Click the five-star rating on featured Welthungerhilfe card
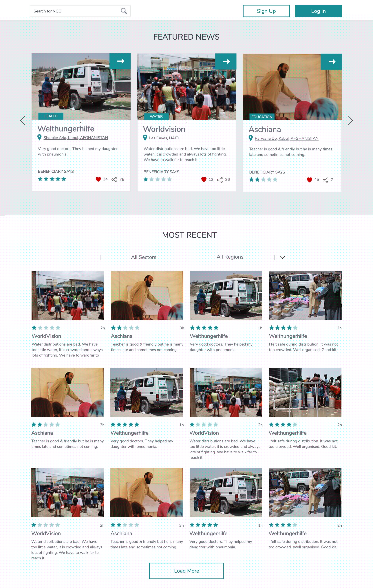Screen dimensions: 373x588 tap(52, 179)
